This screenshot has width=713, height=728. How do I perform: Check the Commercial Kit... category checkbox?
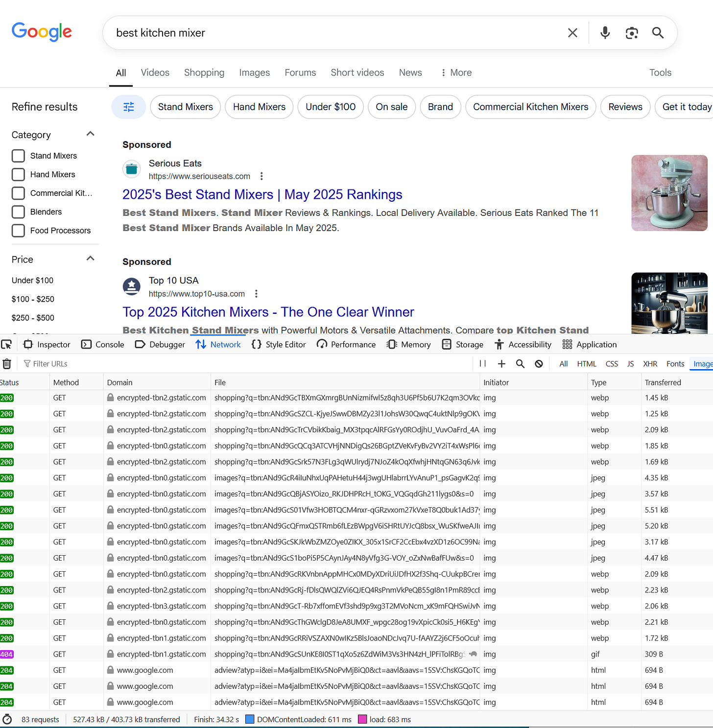click(x=18, y=193)
